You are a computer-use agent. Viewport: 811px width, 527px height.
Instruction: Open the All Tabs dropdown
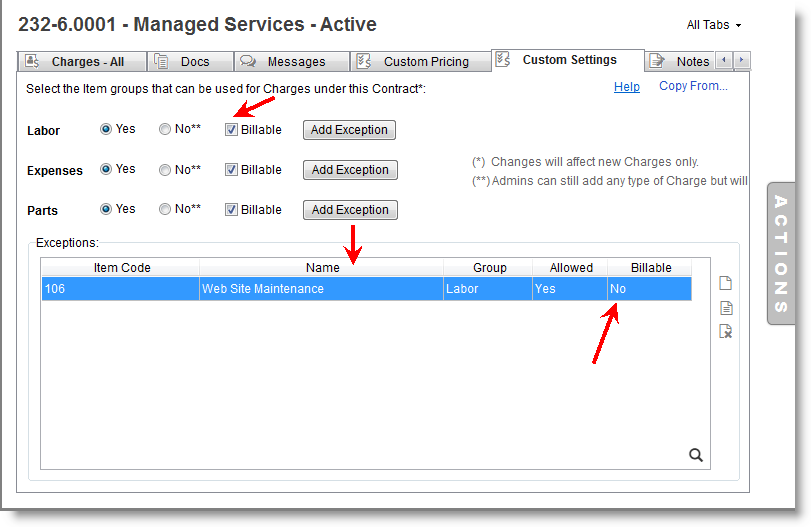pyautogui.click(x=714, y=25)
